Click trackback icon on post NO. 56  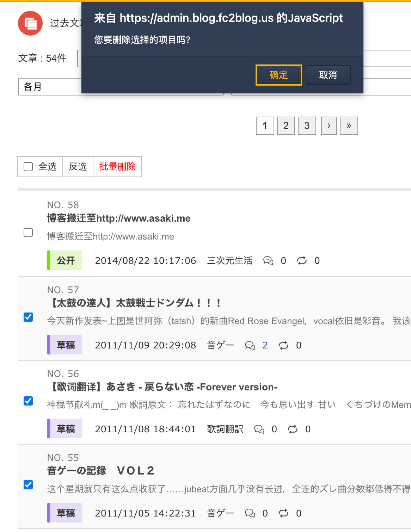pyautogui.click(x=293, y=429)
